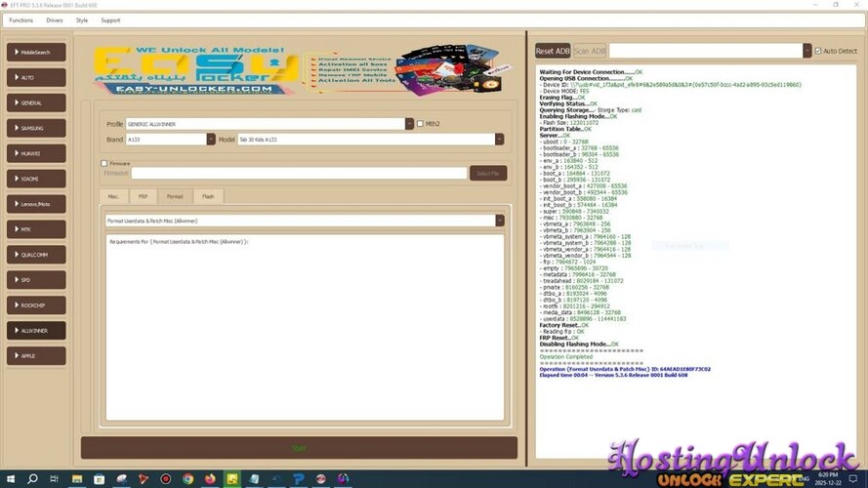Open Microsoft Store from the taskbar
The width and height of the screenshot is (868, 488).
(99, 479)
